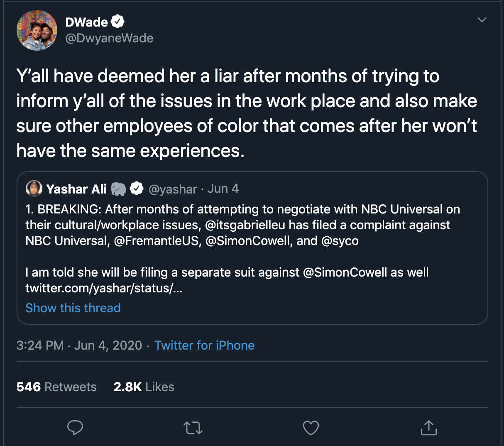Retweet this tweet using the retweet icon

(193, 428)
